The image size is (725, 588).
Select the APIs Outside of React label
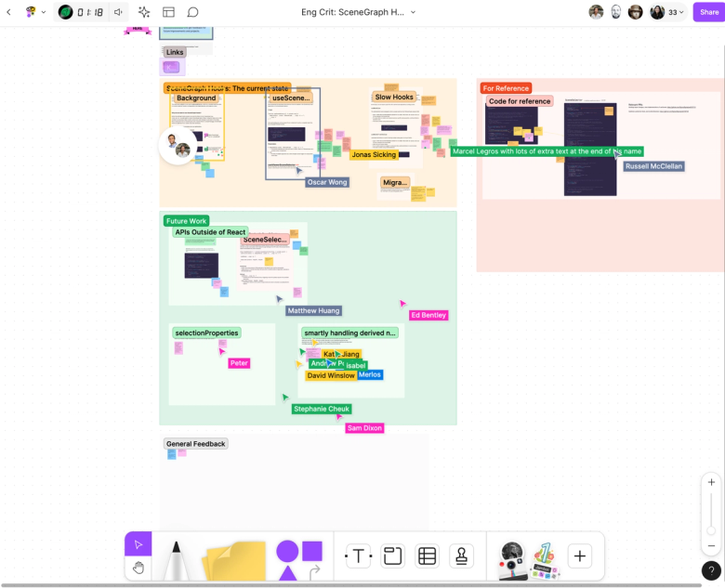coord(210,232)
